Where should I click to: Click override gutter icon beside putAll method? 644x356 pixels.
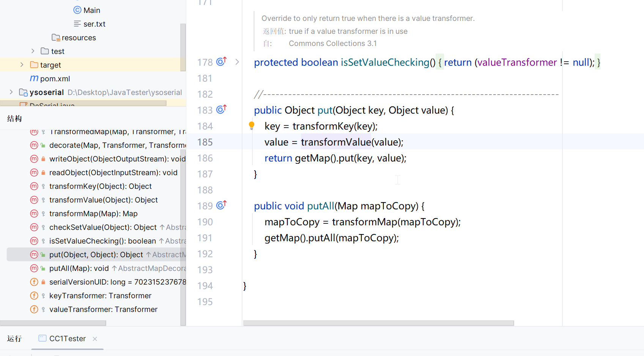pyautogui.click(x=221, y=205)
